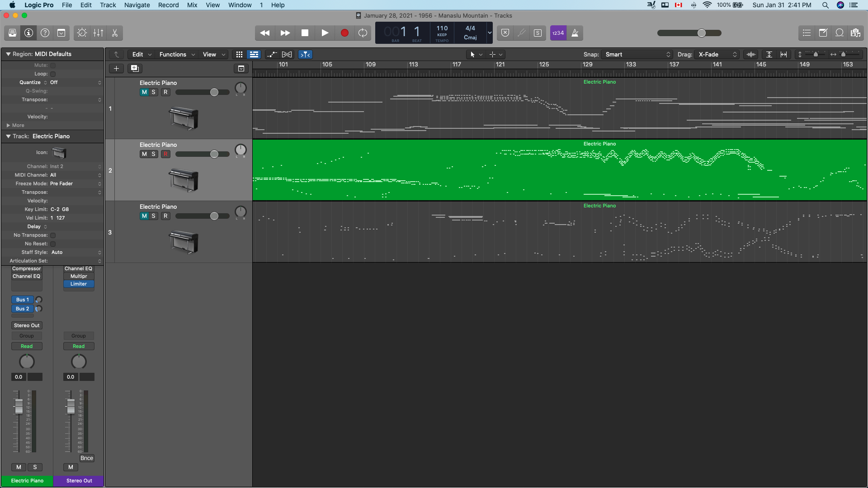Open the Record menu
The height and width of the screenshot is (488, 868).
pyautogui.click(x=169, y=5)
